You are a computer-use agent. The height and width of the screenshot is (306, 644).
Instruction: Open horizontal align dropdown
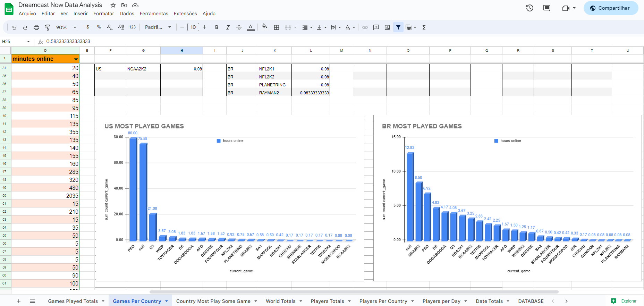307,27
